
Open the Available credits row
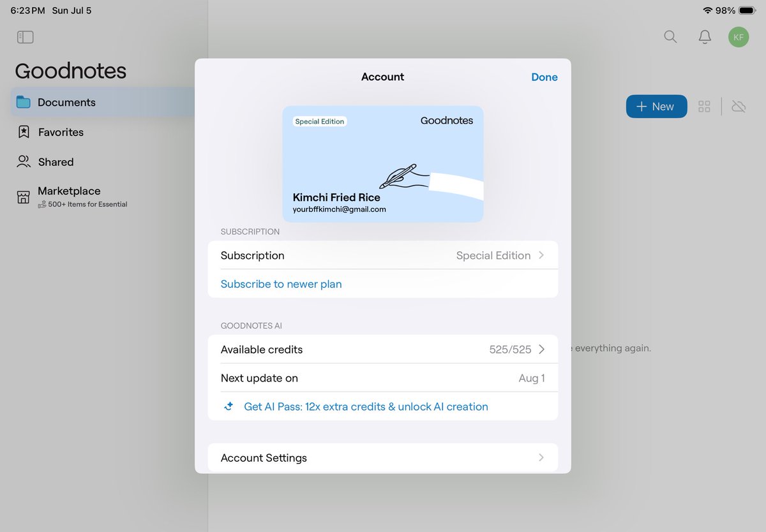coord(383,350)
